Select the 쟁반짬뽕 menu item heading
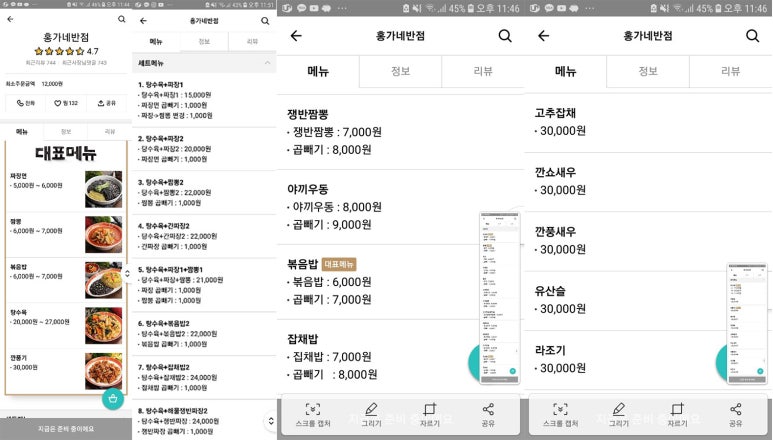The image size is (773, 440). pyautogui.click(x=308, y=114)
